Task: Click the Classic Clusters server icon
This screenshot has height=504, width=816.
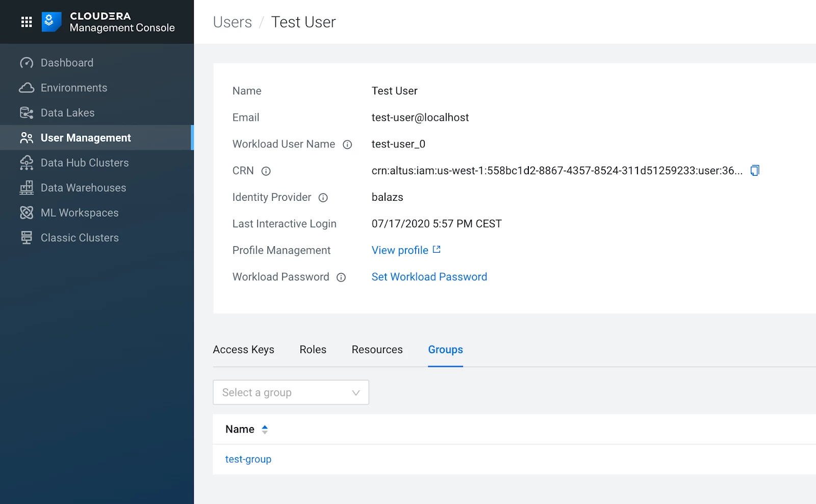Action: (x=27, y=237)
